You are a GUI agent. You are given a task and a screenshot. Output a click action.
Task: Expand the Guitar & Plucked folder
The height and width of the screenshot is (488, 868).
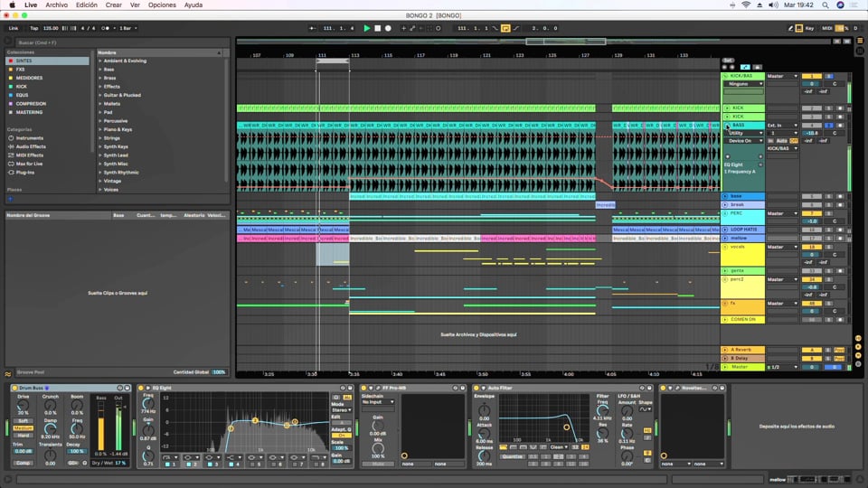[x=100, y=95]
